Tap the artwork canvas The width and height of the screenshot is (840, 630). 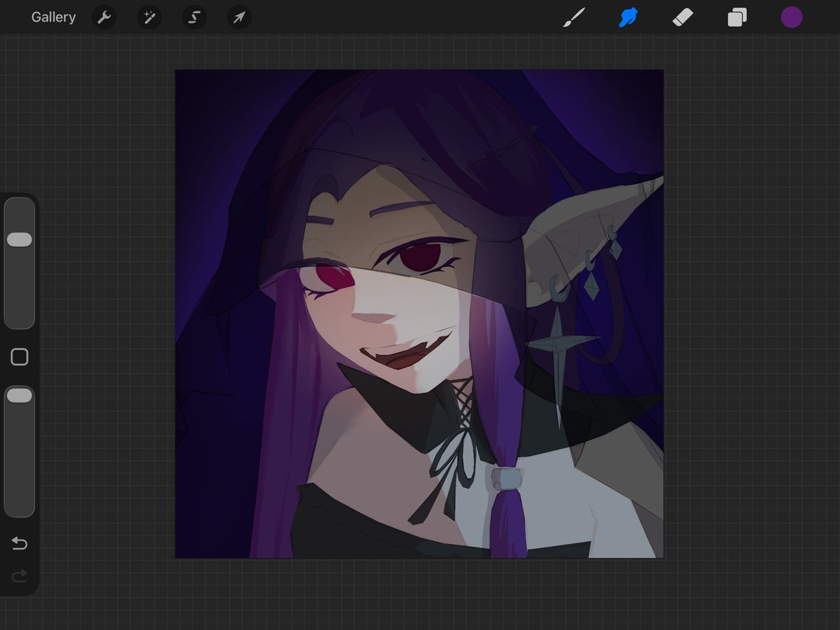click(x=419, y=314)
